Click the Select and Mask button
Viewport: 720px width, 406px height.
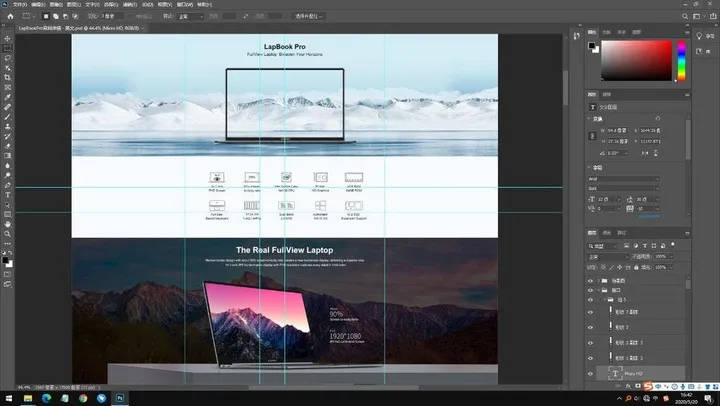point(310,16)
